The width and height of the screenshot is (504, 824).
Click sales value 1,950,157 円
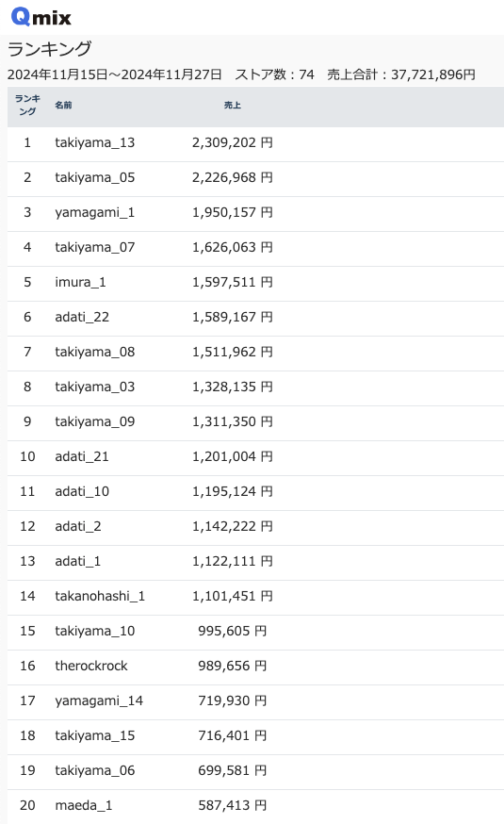(232, 213)
